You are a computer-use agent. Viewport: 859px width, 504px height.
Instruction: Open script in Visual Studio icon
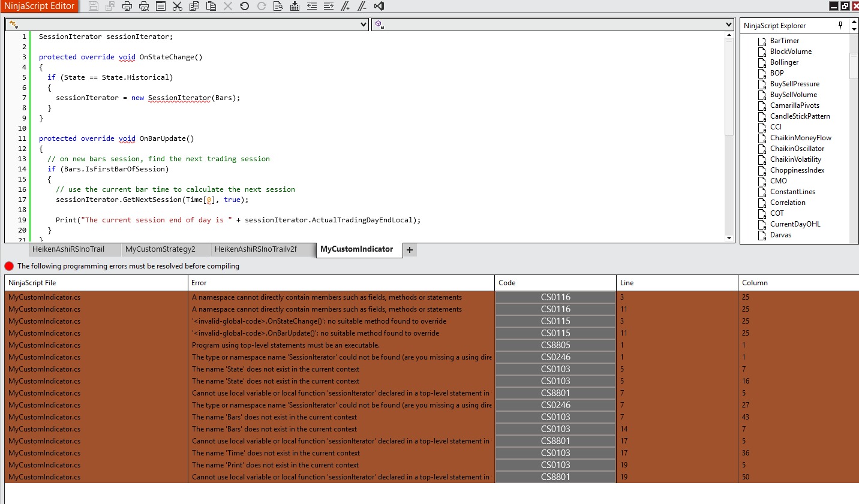pyautogui.click(x=379, y=6)
